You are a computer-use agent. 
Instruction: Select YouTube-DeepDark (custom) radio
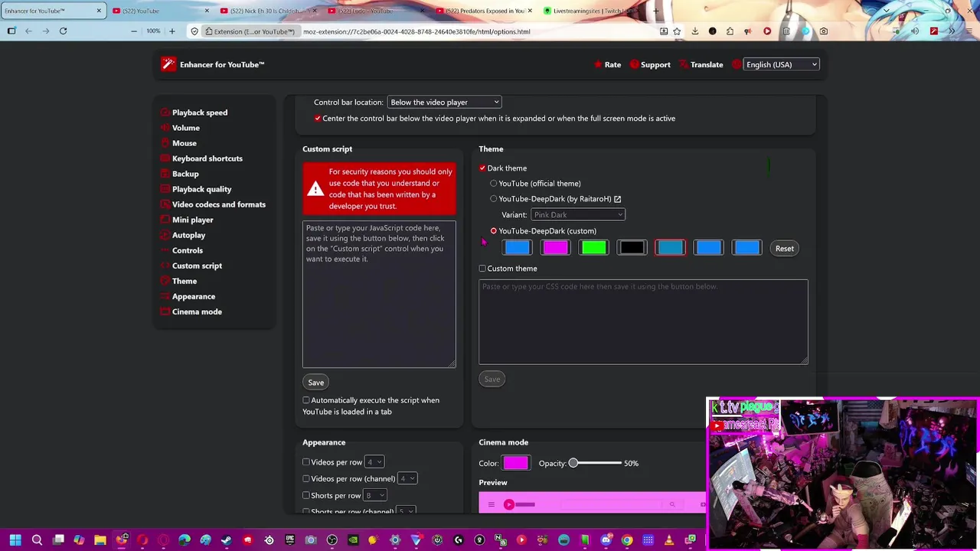[494, 231]
